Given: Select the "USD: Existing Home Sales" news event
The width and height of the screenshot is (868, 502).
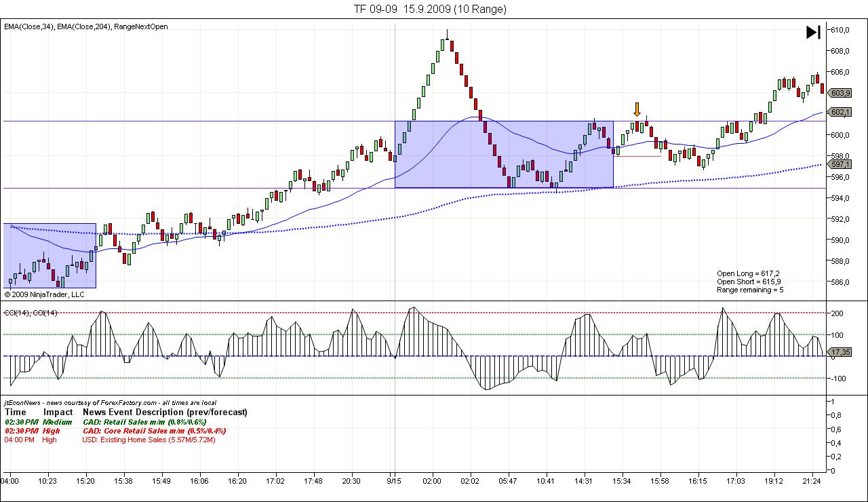Looking at the screenshot, I should tap(149, 440).
